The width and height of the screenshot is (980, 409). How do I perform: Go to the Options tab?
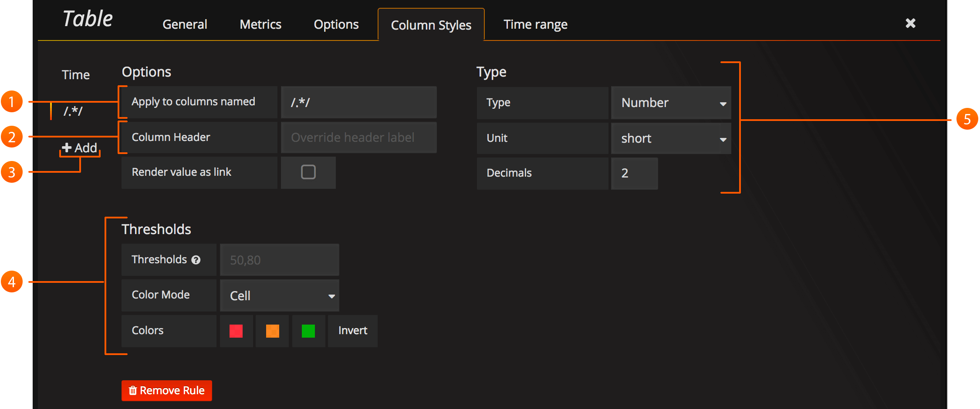tap(336, 24)
